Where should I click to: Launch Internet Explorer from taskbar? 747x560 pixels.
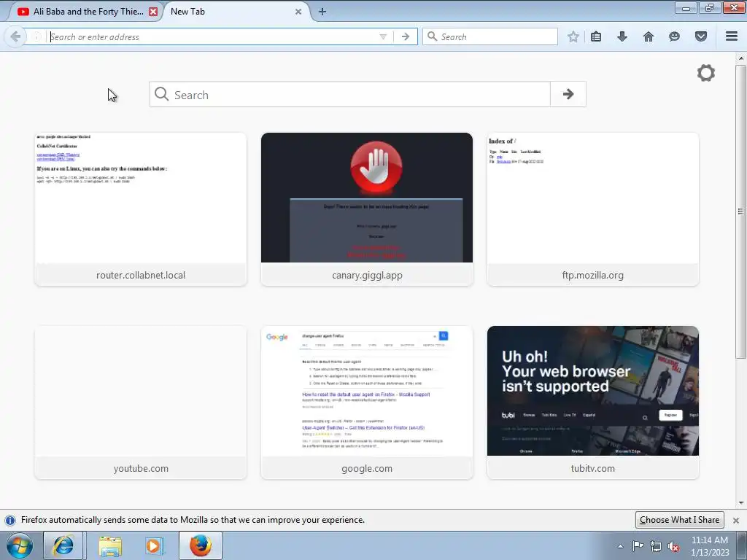tap(63, 545)
